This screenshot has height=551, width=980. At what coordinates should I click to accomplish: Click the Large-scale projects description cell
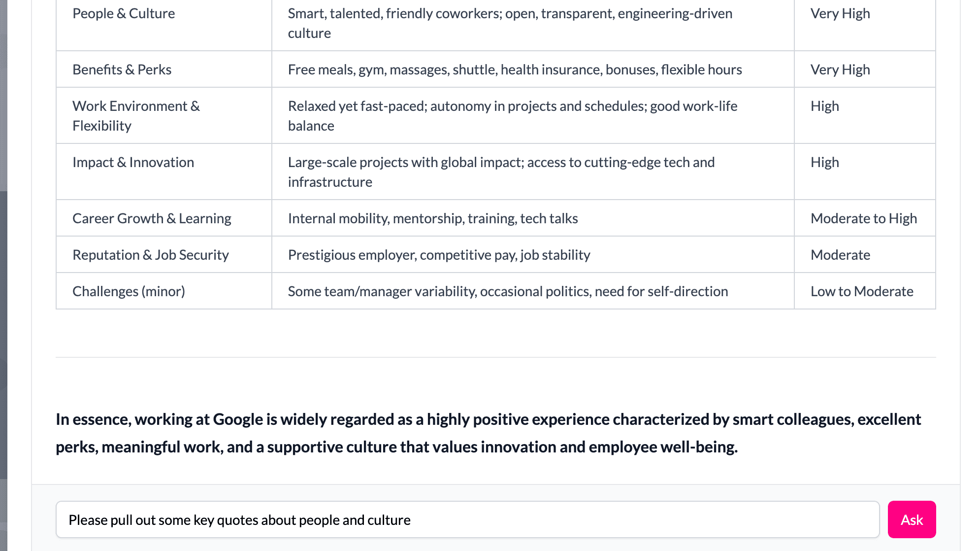pyautogui.click(x=501, y=172)
